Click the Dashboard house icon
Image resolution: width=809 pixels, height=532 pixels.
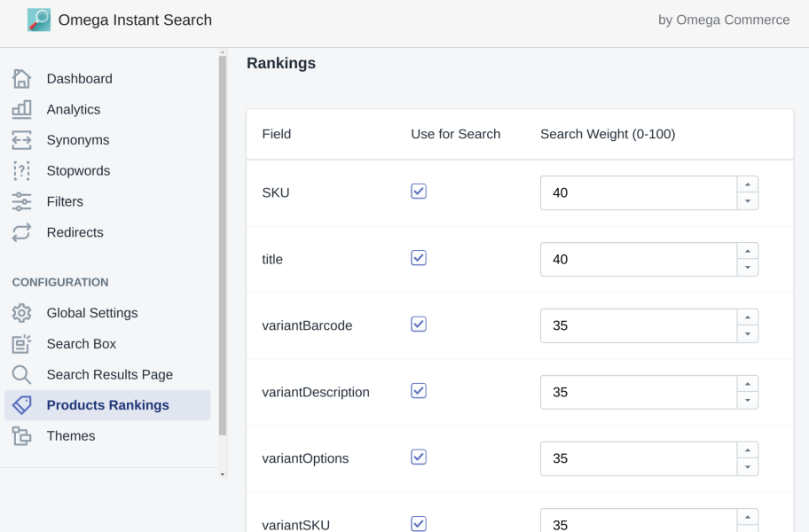pos(21,79)
